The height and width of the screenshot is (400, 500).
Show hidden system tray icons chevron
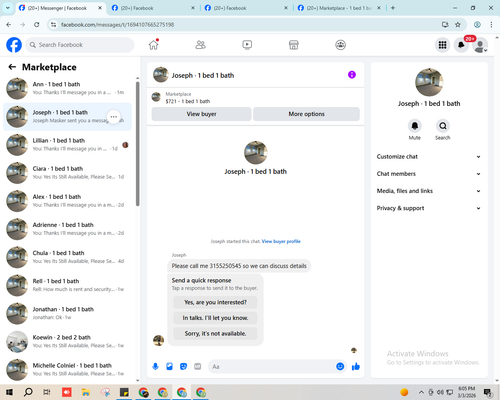tap(421, 392)
